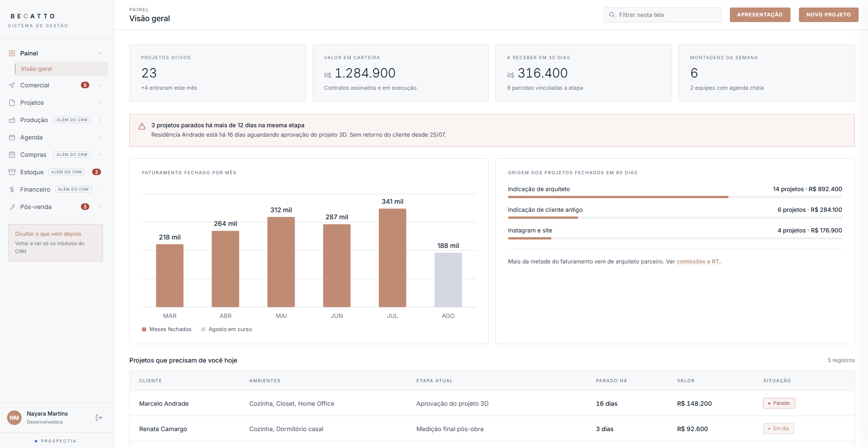Click the Painel grid icon in sidebar
868x448 pixels.
pyautogui.click(x=12, y=54)
